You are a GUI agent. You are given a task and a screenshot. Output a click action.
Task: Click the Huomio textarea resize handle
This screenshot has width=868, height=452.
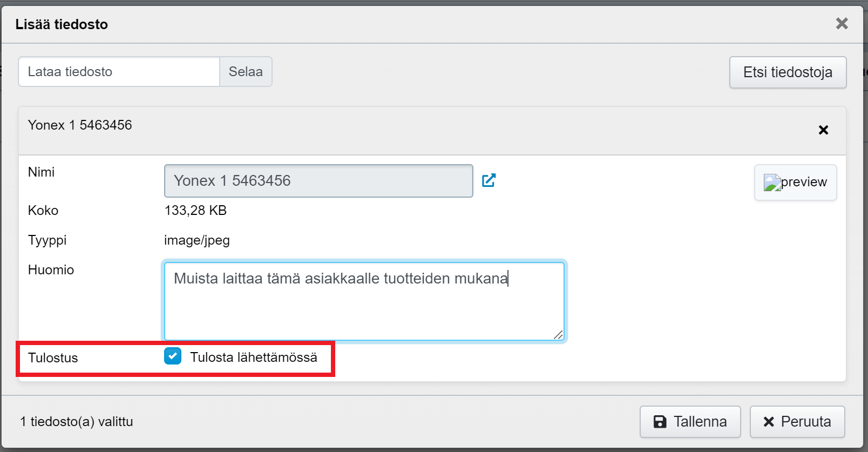558,335
